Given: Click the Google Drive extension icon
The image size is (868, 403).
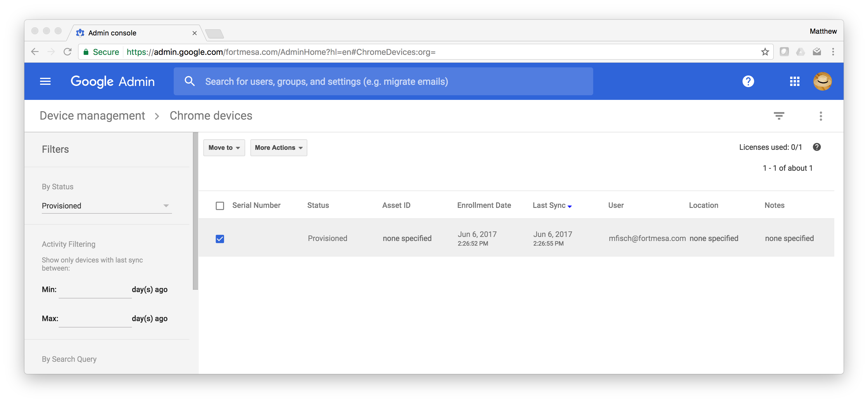Looking at the screenshot, I should click(800, 52).
